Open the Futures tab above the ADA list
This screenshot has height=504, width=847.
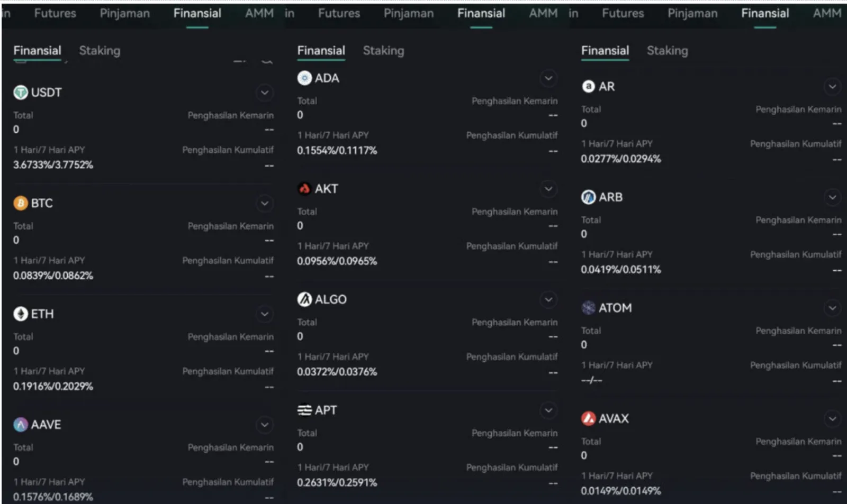coord(339,13)
